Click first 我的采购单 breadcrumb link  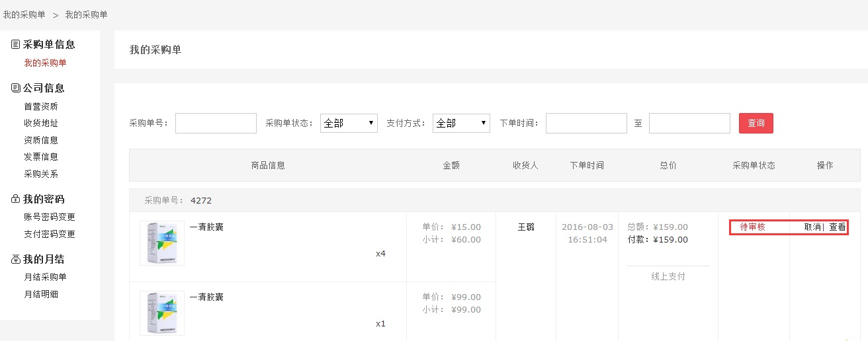(24, 15)
